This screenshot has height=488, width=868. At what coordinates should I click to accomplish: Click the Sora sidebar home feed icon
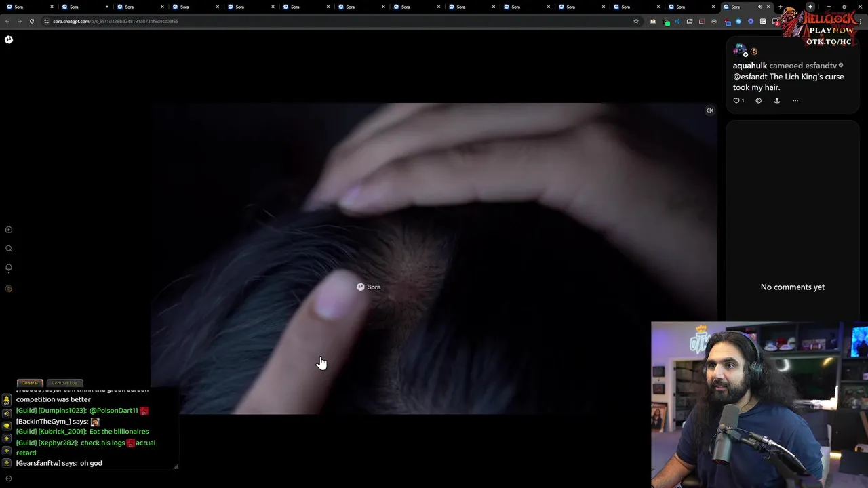tap(9, 230)
